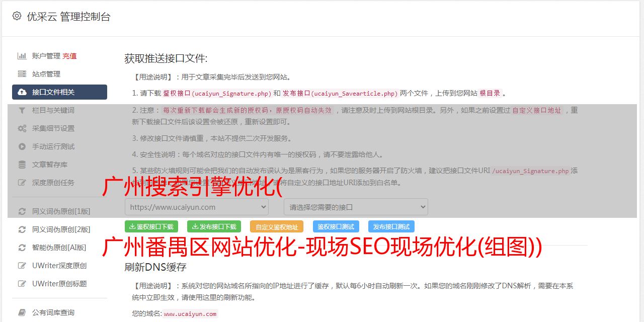Click the 安全性说明 note line
644x322 pixels.
pos(258,154)
